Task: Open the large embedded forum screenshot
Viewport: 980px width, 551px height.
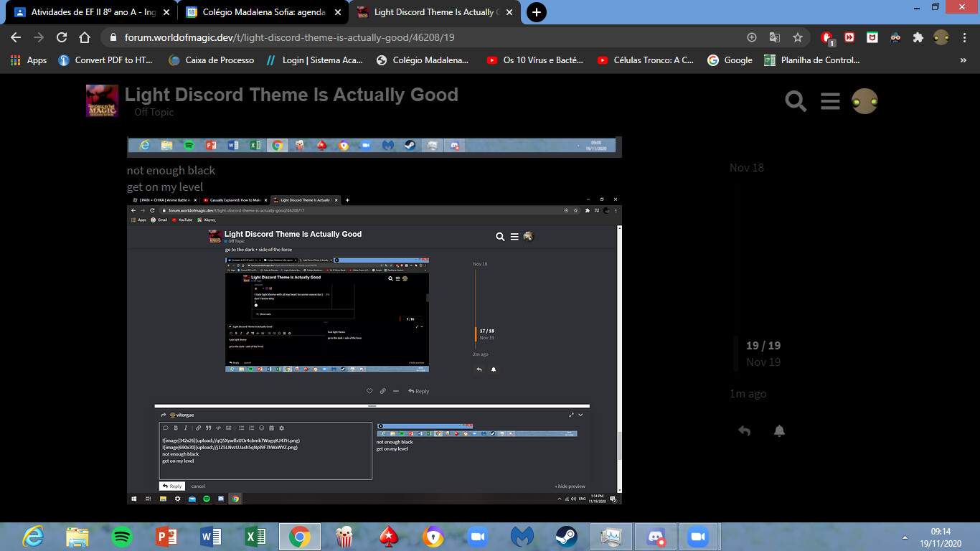Action: coord(374,349)
